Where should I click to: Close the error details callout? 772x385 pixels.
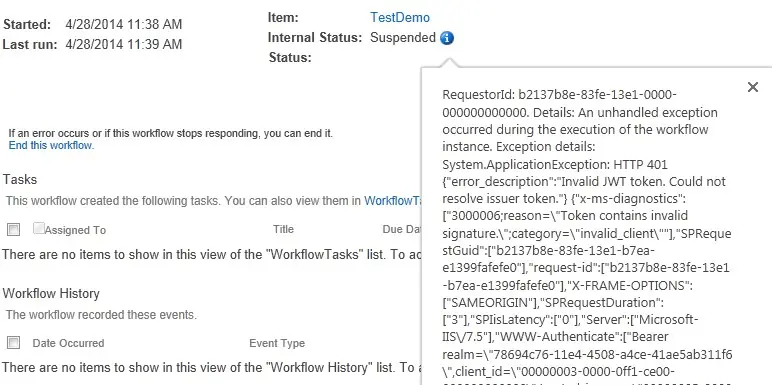[753, 87]
